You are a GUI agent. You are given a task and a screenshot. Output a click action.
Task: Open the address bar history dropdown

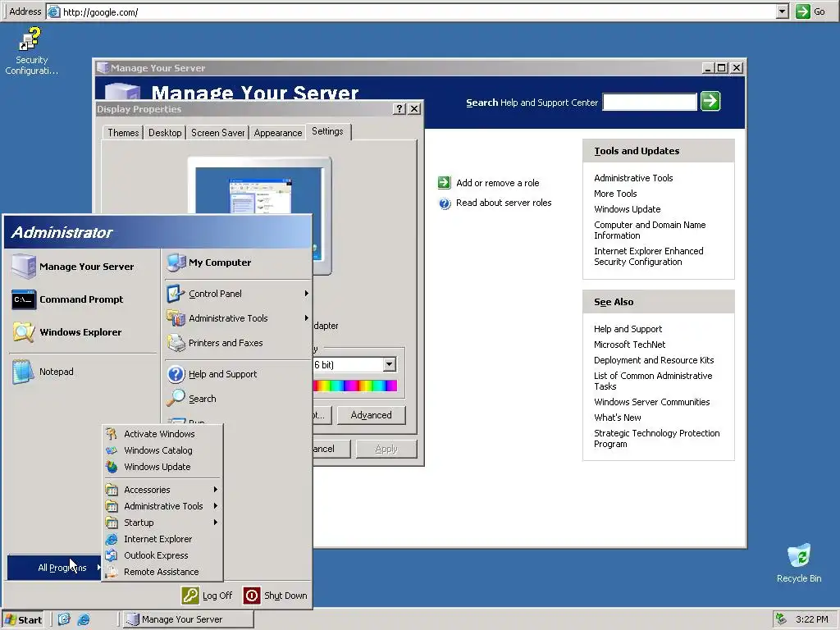[x=782, y=11]
